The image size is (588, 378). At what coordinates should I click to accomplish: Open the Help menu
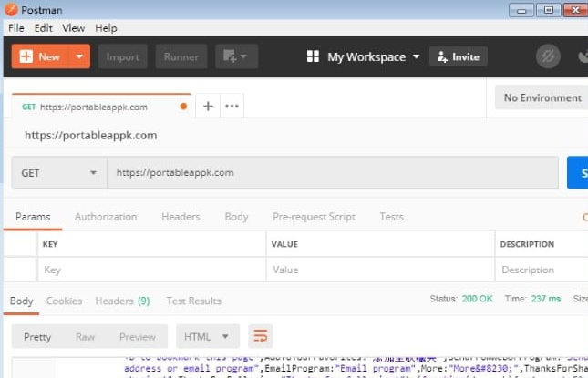click(106, 28)
